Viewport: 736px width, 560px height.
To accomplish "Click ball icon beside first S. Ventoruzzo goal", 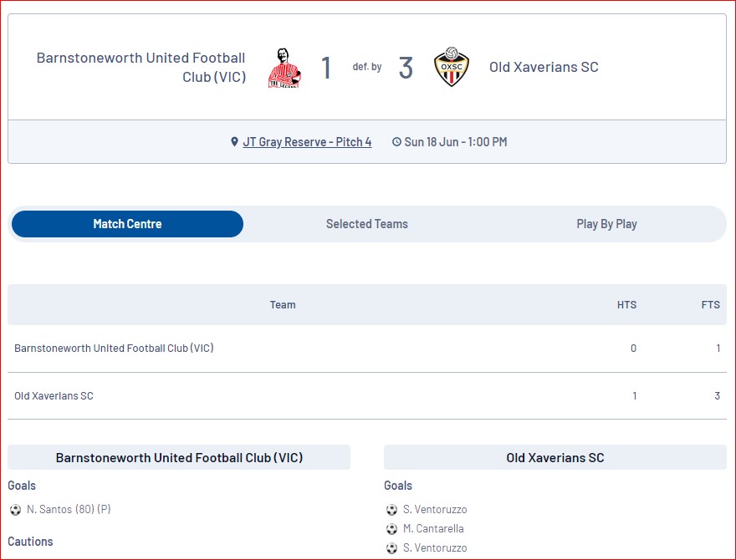I will [391, 510].
